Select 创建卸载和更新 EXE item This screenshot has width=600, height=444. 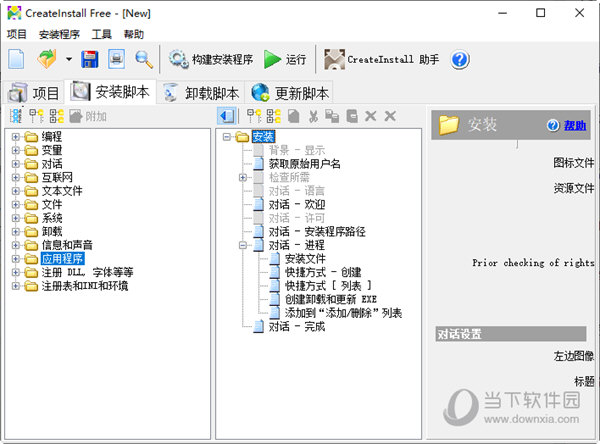pyautogui.click(x=331, y=299)
